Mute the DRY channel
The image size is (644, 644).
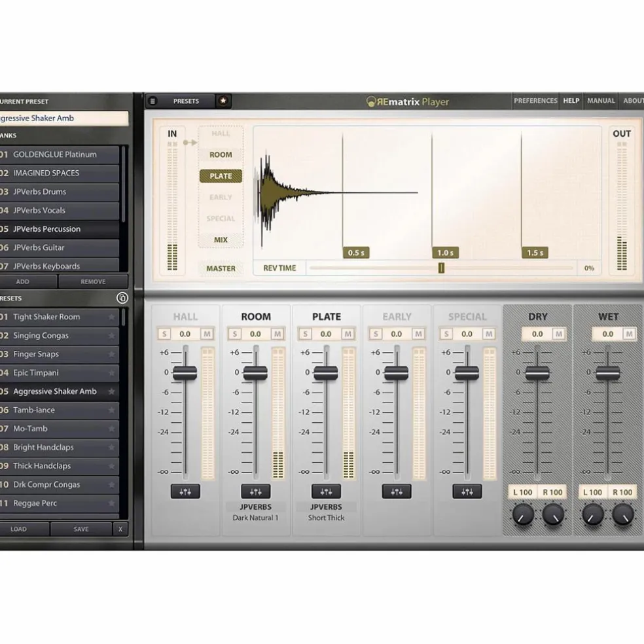(x=558, y=334)
